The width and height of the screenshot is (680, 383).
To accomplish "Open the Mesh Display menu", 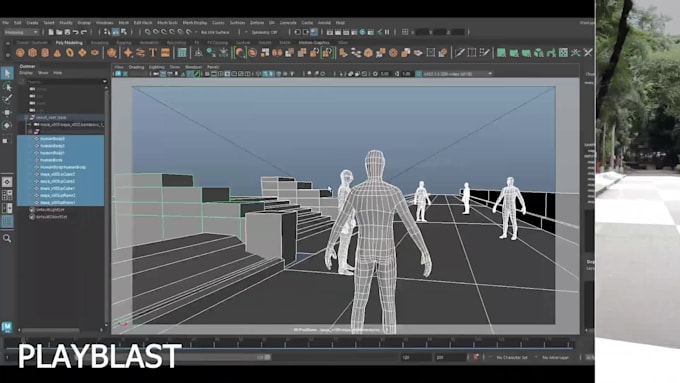I will coord(195,23).
